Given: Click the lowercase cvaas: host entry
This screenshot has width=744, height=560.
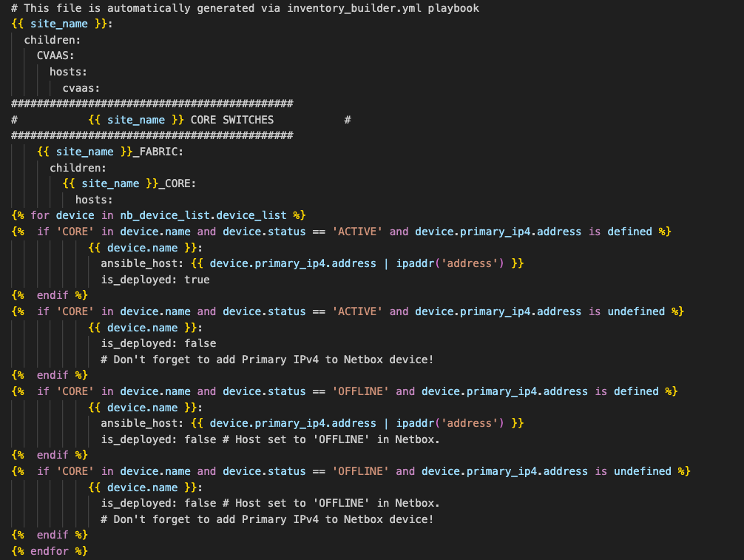Looking at the screenshot, I should 81,87.
